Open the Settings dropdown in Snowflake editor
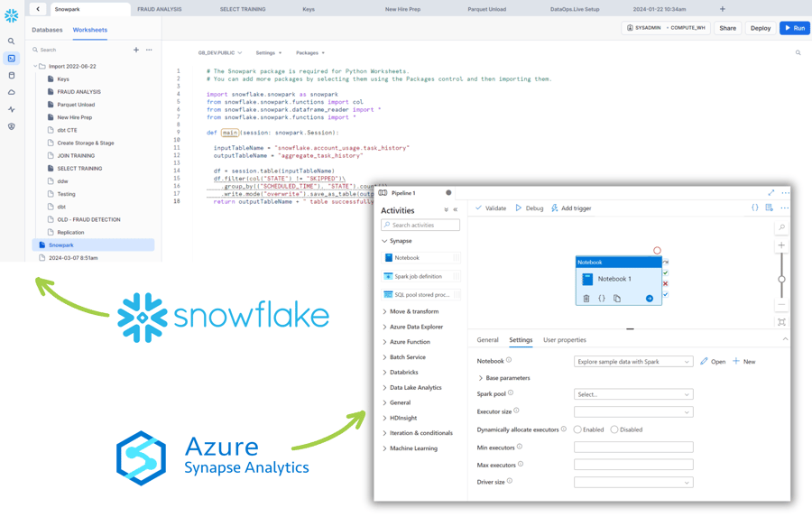 (x=269, y=53)
